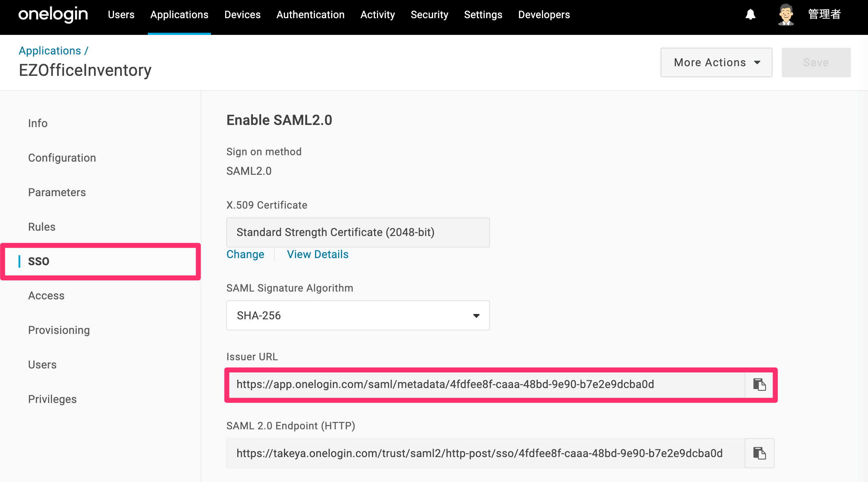The width and height of the screenshot is (868, 482).
Task: Go to the Rules sidebar tab
Action: [42, 227]
